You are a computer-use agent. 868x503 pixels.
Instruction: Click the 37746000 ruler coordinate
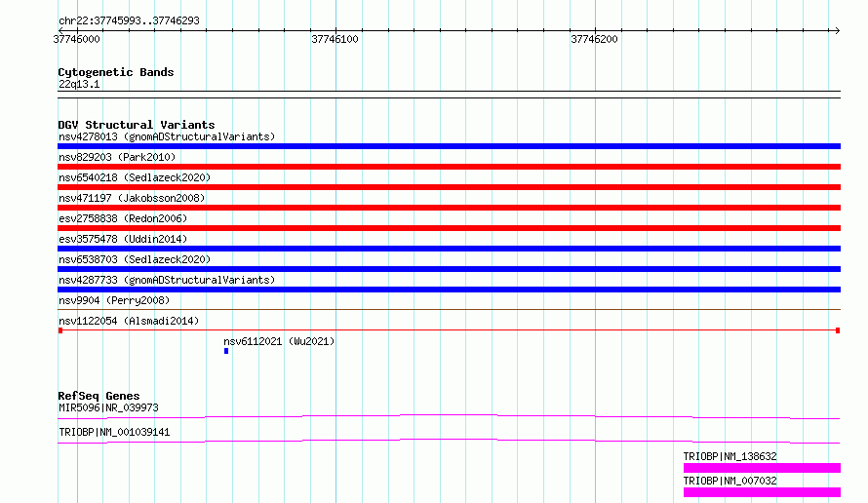click(76, 39)
